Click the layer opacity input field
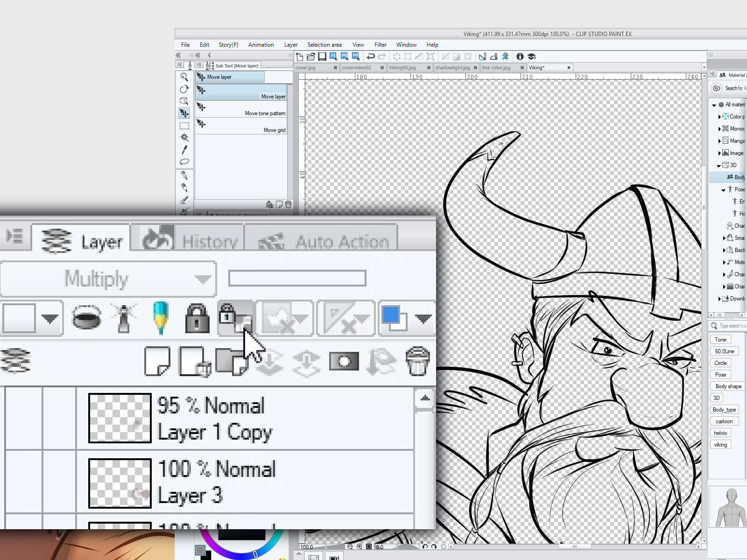The height and width of the screenshot is (560, 747). pyautogui.click(x=297, y=279)
